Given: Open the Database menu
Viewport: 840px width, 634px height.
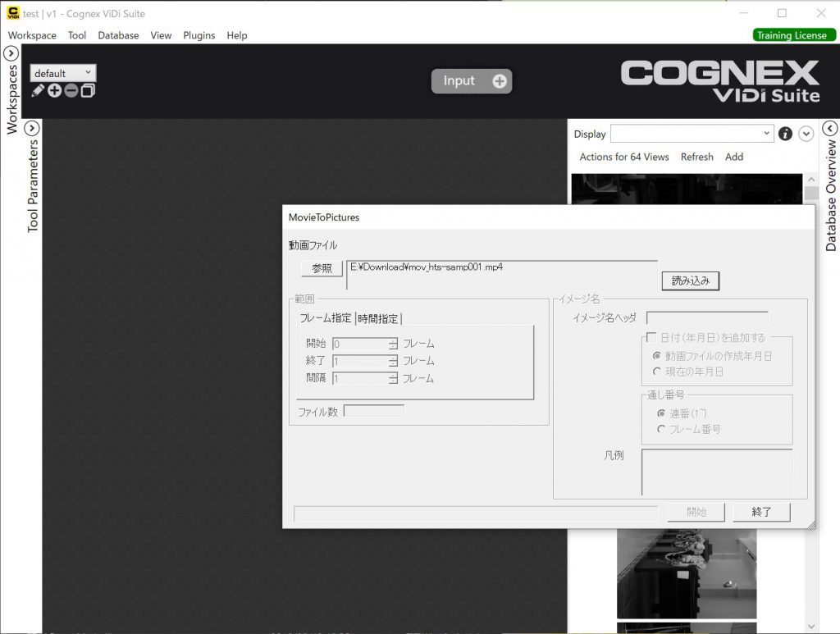Looking at the screenshot, I should (x=118, y=35).
